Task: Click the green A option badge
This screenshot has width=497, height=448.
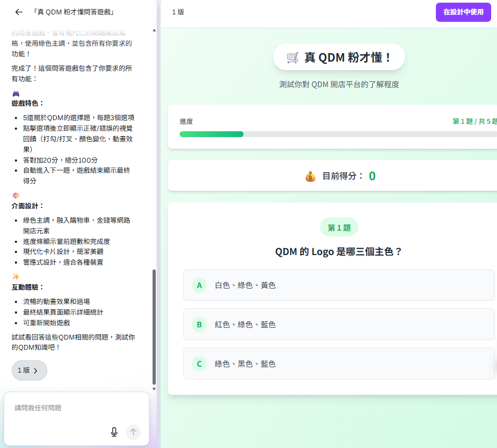Action: (199, 285)
